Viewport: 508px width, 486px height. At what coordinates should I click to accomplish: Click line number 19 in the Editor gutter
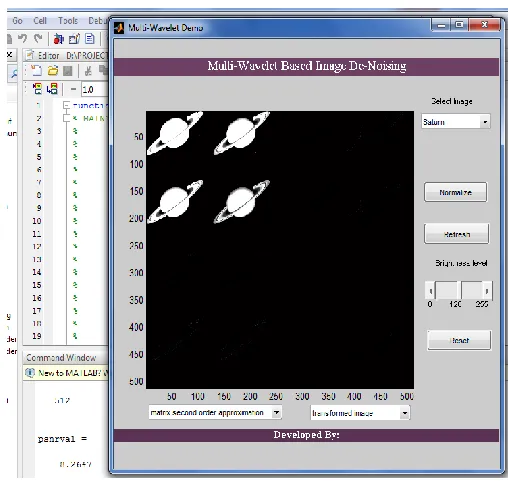click(x=37, y=336)
